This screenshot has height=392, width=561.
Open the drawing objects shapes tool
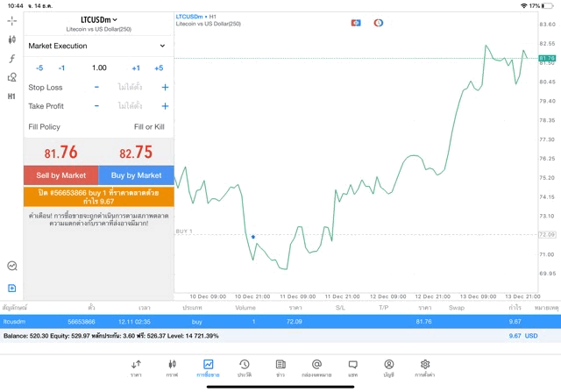tap(11, 77)
